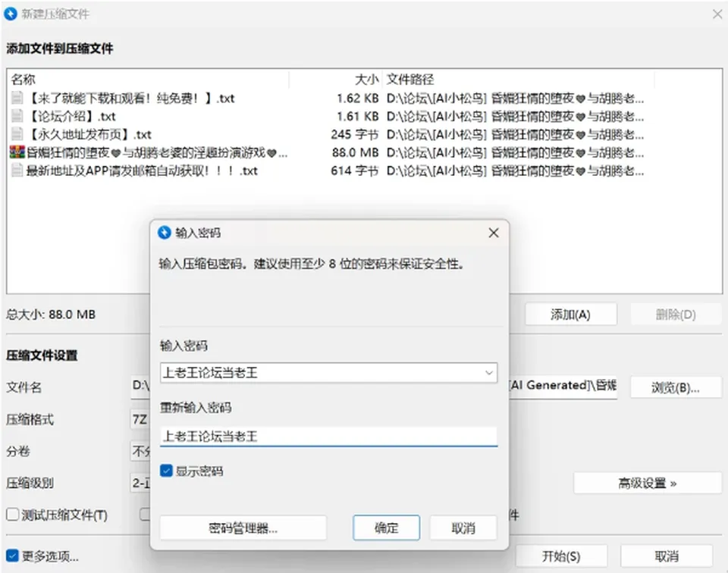Select the file 【来了就能下载和观看！纯免费！】.txt
This screenshot has width=728, height=573.
point(131,99)
